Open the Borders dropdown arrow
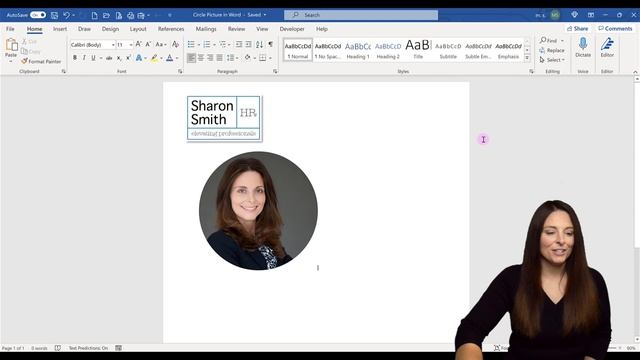This screenshot has height=360, width=640. tap(270, 58)
